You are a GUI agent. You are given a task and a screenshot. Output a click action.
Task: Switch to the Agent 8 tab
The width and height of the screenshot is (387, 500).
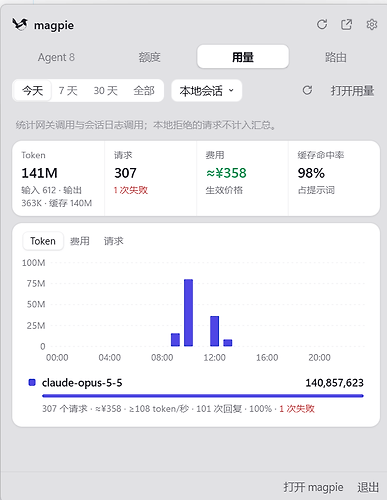click(56, 57)
